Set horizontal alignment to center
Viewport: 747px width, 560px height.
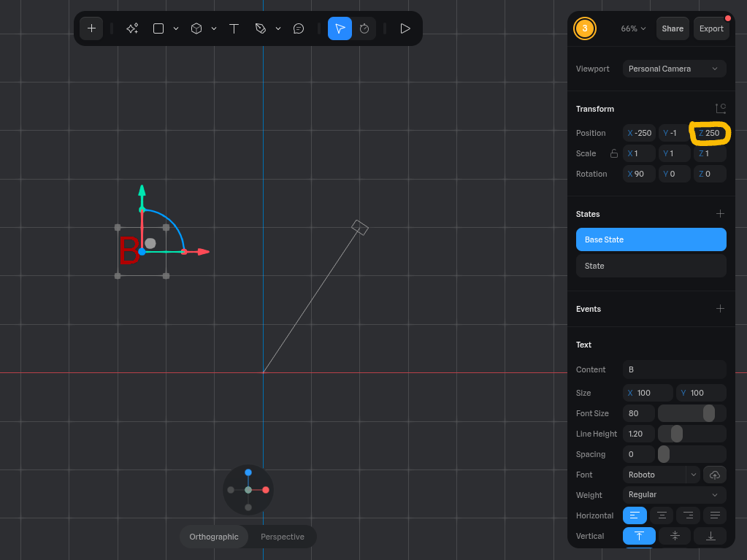tap(662, 515)
